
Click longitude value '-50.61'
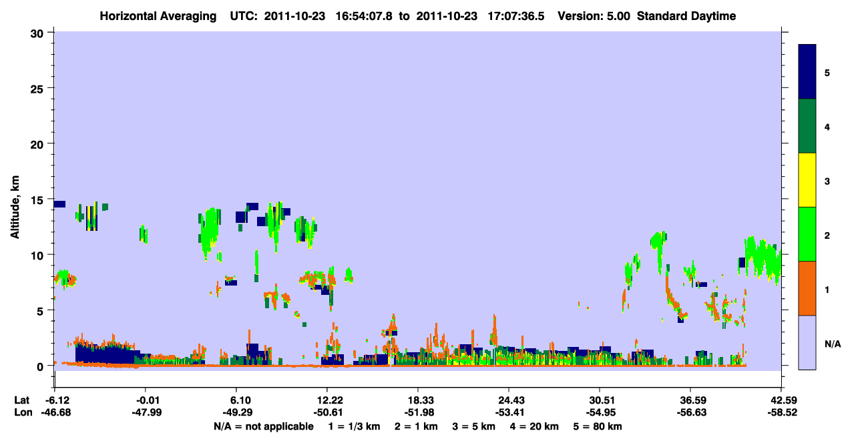point(327,413)
